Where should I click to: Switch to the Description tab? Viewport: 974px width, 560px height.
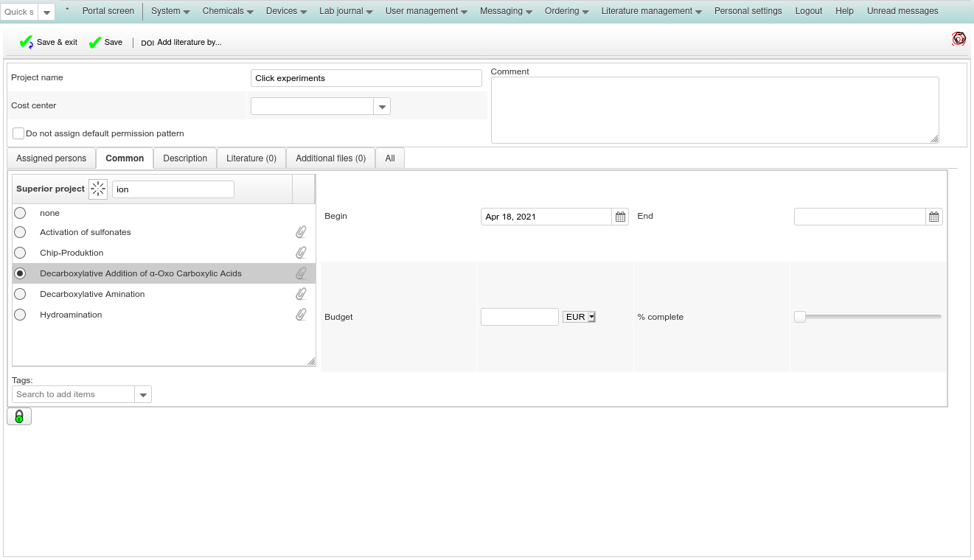pos(185,158)
